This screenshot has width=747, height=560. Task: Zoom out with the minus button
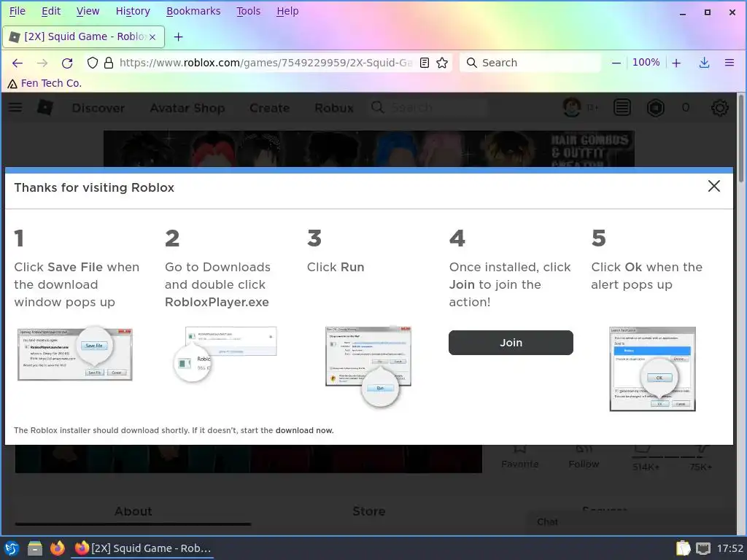616,63
